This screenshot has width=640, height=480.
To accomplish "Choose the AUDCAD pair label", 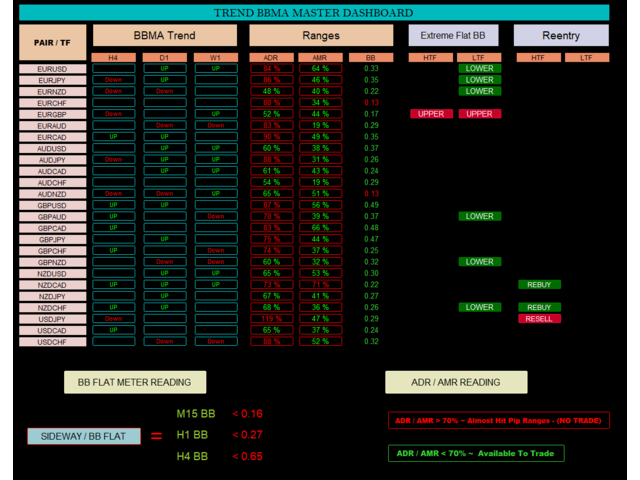I will [x=53, y=171].
